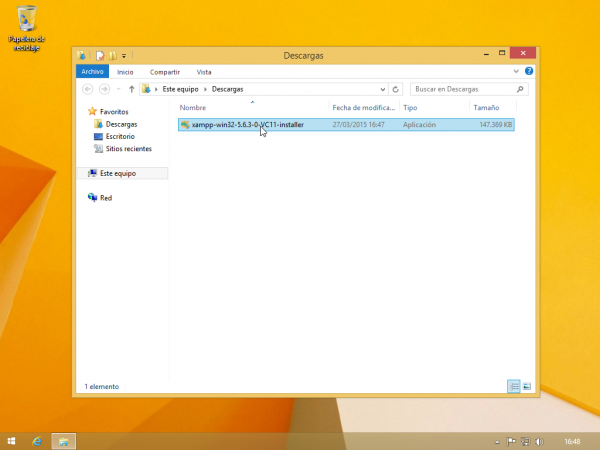The height and width of the screenshot is (450, 600).
Task: Open the Windows Start button
Action: (x=11, y=441)
